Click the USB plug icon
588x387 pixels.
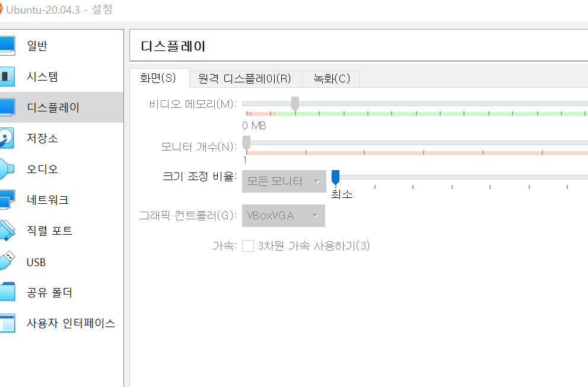click(x=7, y=261)
